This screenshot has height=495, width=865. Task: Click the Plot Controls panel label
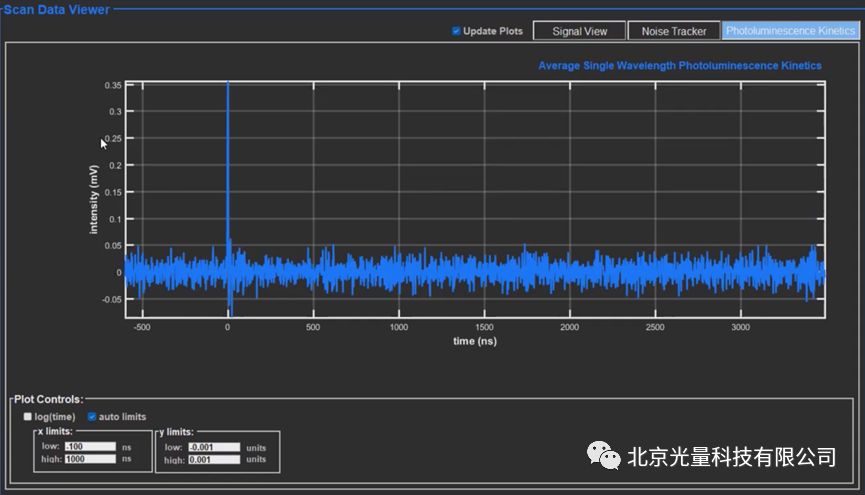pyautogui.click(x=49, y=399)
